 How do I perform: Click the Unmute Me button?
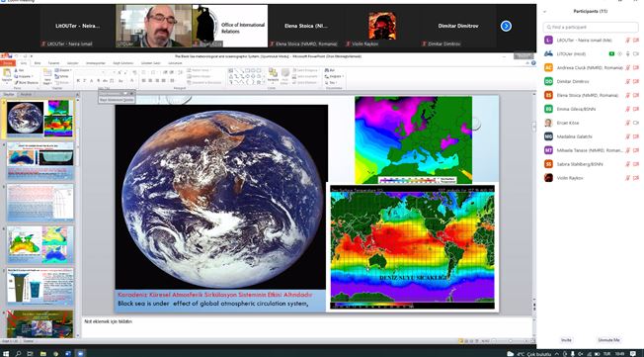tap(608, 340)
